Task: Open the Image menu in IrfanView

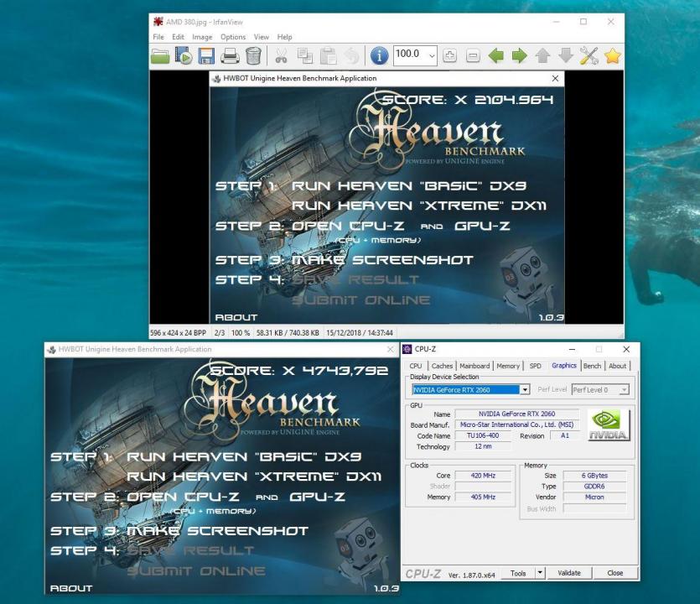Action: point(202,37)
